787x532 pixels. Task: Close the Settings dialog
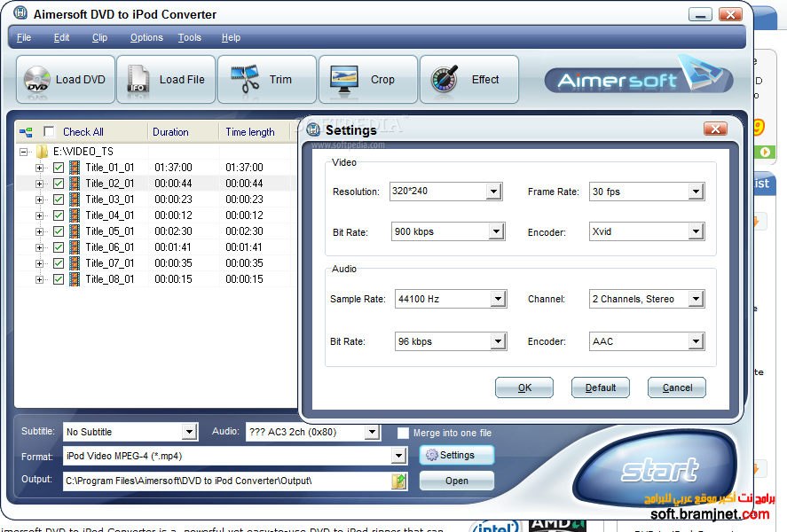716,129
